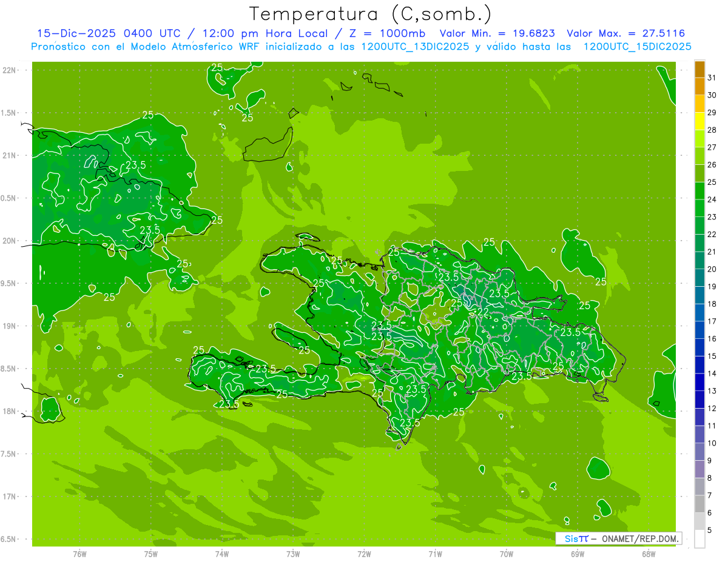Click the '18N' latitude axis label

pos(9,411)
